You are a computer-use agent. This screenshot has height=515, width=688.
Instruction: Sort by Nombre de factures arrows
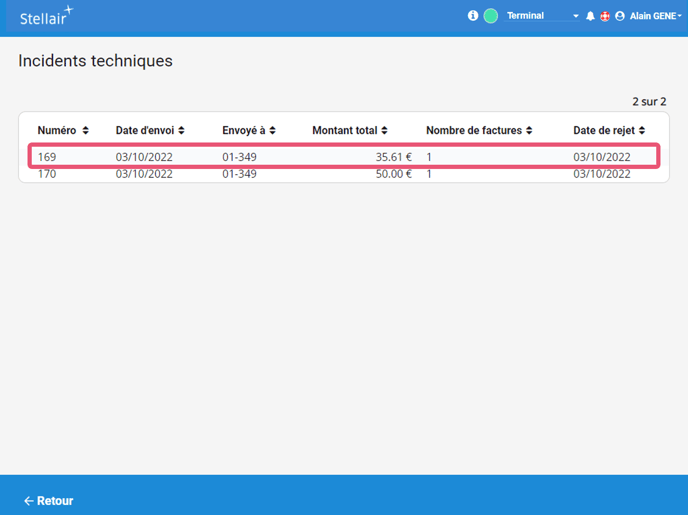coord(529,131)
